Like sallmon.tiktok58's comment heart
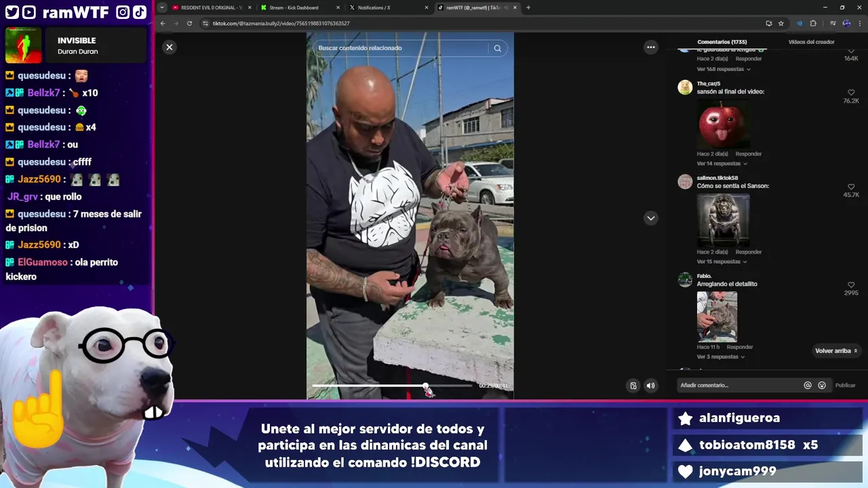This screenshot has height=488, width=868. pos(851,186)
